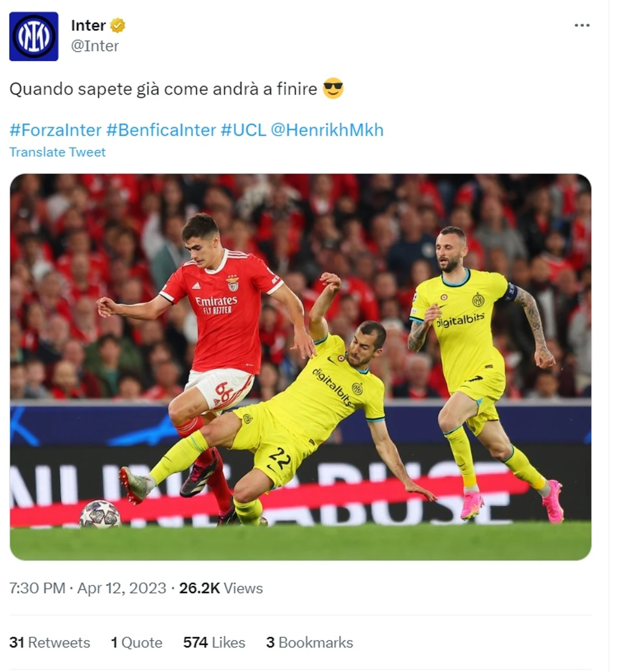The image size is (638, 672).
Task: See the 574 Likes list
Action: coord(214,642)
